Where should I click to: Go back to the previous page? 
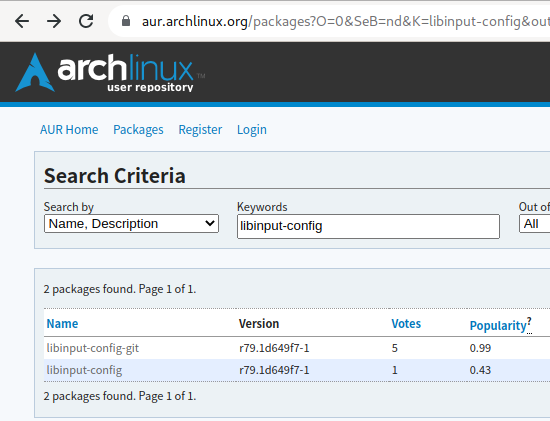(22, 21)
